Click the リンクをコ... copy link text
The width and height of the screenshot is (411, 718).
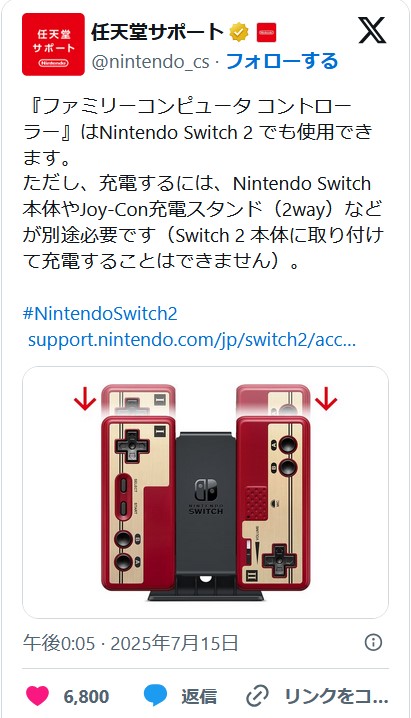coord(336,696)
